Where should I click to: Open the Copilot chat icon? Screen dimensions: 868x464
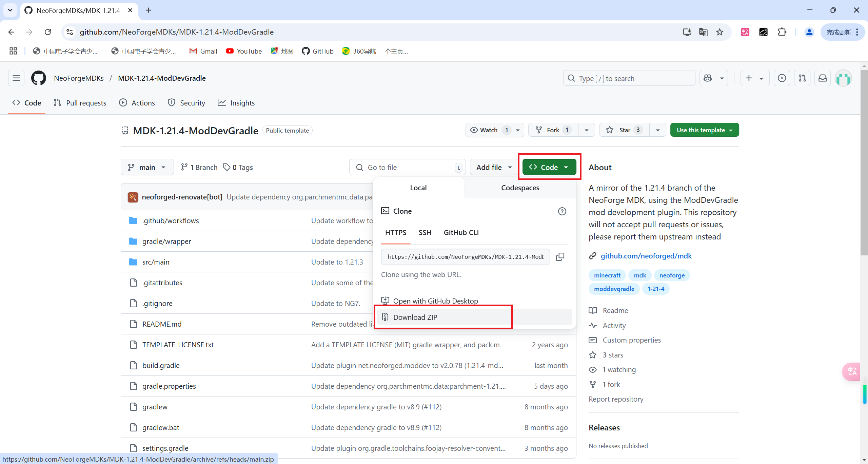[708, 78]
